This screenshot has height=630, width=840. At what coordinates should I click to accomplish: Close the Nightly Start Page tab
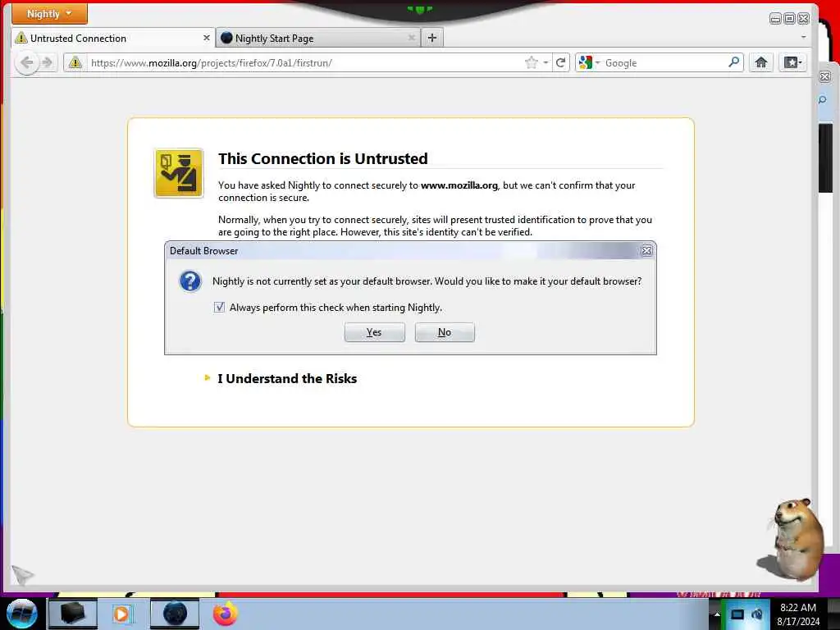(x=412, y=38)
